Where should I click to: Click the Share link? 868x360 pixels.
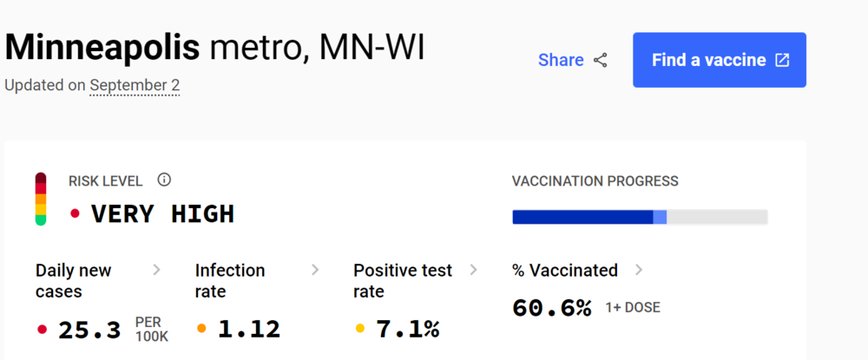click(x=561, y=60)
